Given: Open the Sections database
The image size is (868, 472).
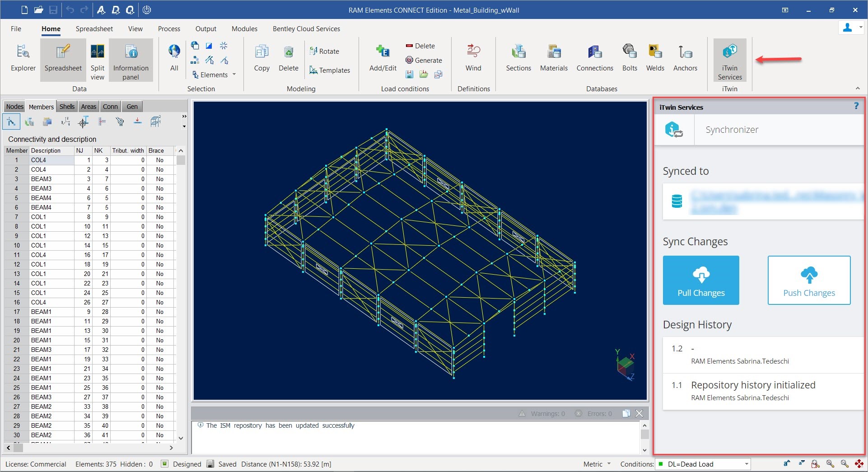Looking at the screenshot, I should pyautogui.click(x=518, y=58).
